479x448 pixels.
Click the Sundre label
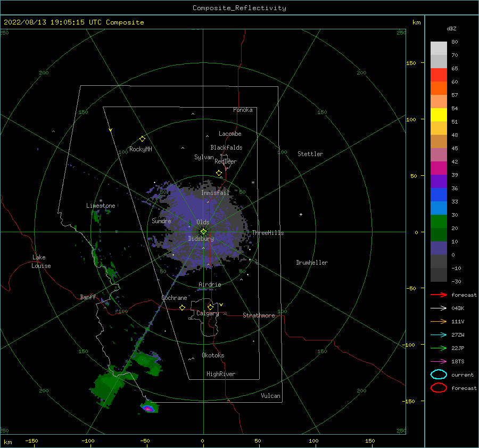[x=161, y=221]
